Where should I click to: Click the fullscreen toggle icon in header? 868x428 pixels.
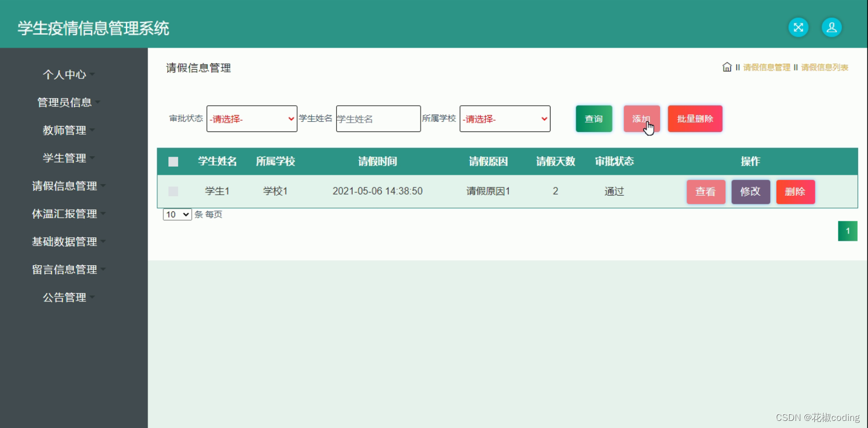tap(798, 27)
